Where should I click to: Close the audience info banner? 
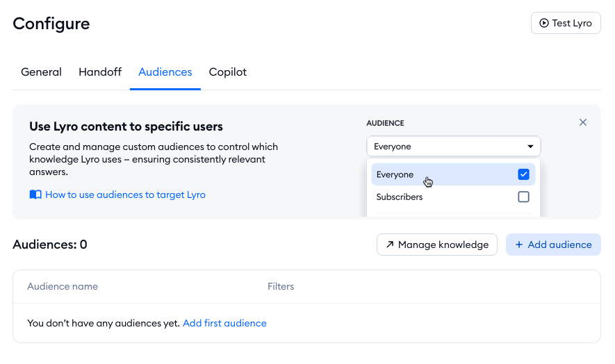[x=583, y=122]
